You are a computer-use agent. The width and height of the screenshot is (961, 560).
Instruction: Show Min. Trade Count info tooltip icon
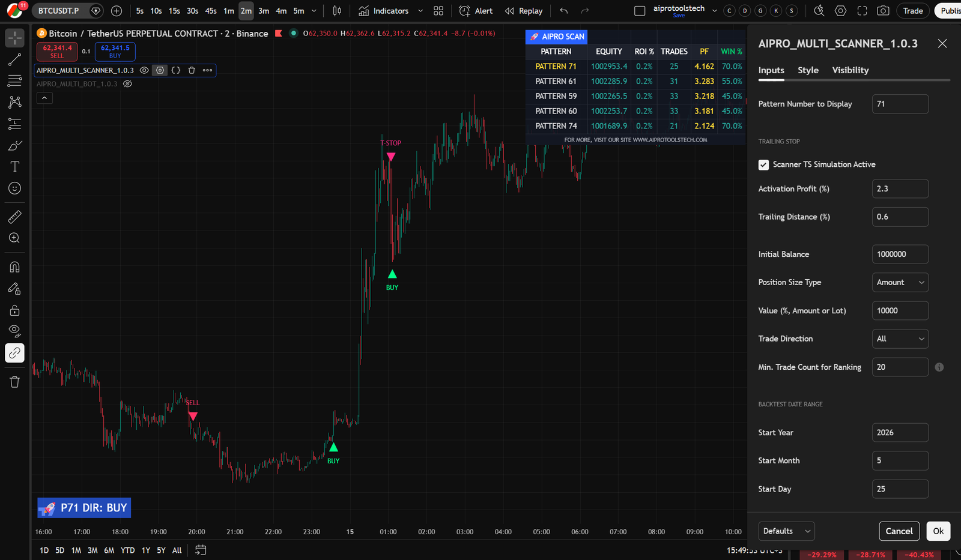coord(939,367)
